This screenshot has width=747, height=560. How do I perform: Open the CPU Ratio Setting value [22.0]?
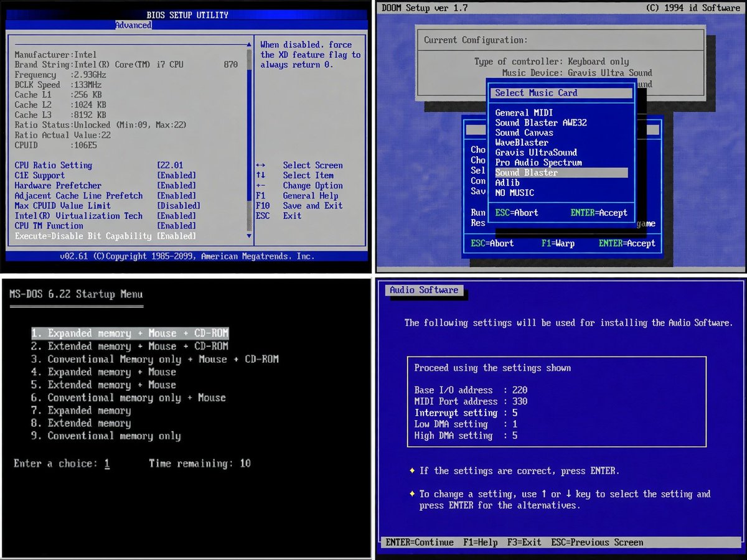pyautogui.click(x=170, y=166)
